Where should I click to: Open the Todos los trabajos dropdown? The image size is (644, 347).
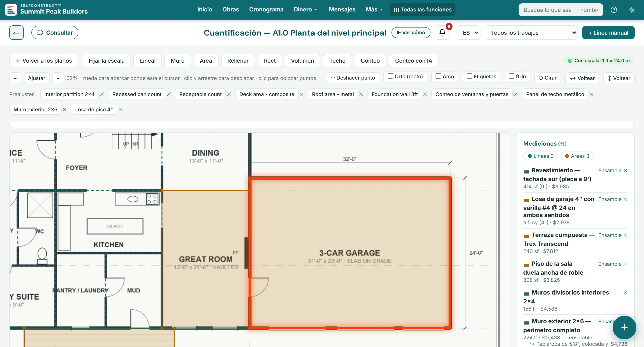(x=531, y=32)
